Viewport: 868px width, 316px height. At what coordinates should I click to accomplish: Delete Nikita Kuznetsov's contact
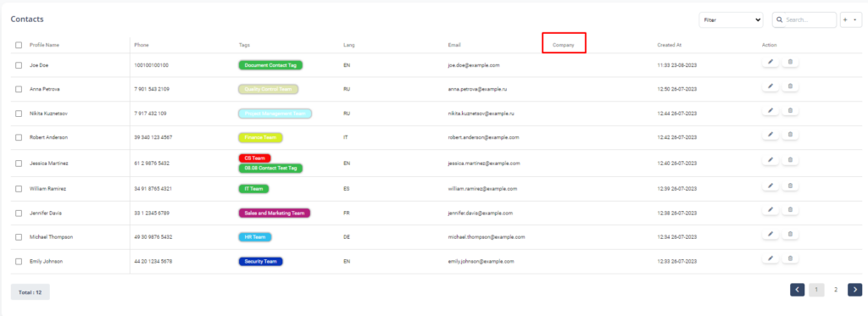click(790, 111)
